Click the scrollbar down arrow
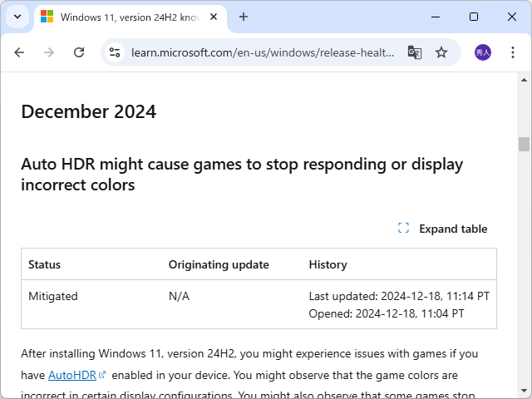Image resolution: width=532 pixels, height=399 pixels. coord(524,392)
